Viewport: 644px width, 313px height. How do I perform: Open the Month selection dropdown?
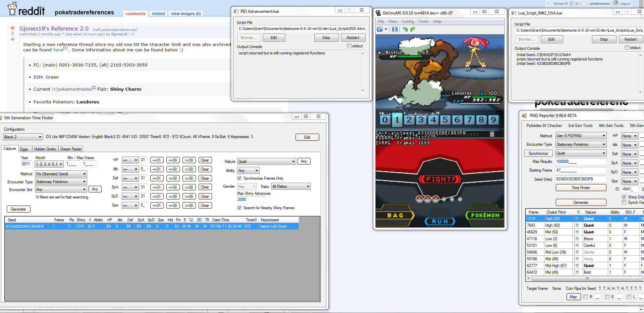[x=49, y=164]
